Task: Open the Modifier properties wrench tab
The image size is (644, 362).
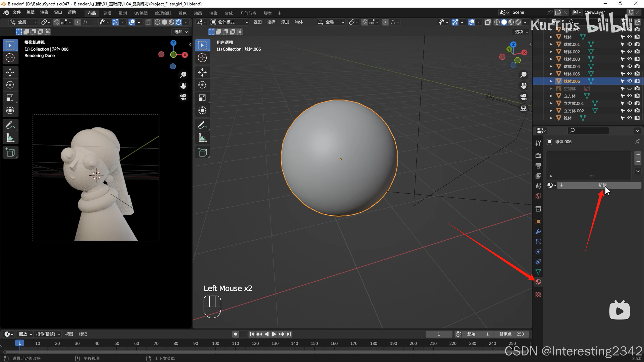Action: click(x=538, y=232)
